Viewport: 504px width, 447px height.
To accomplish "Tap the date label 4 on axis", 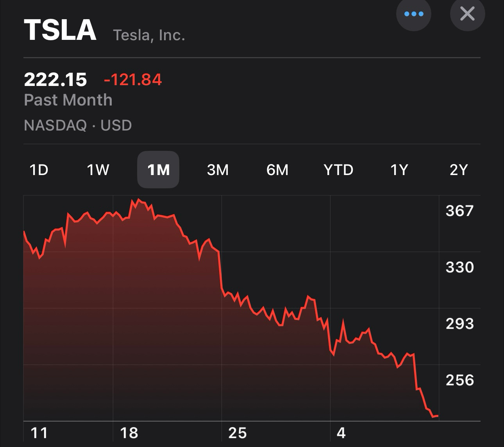I will point(341,433).
